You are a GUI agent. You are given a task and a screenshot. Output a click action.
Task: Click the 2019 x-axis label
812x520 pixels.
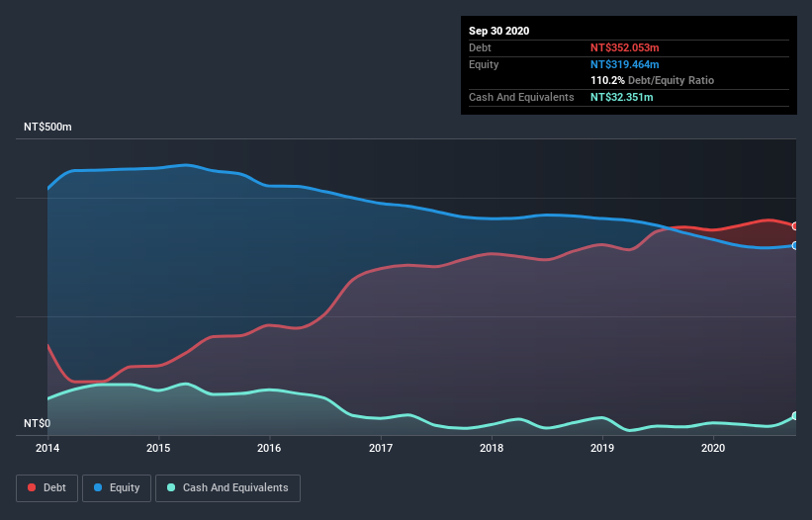(x=602, y=448)
